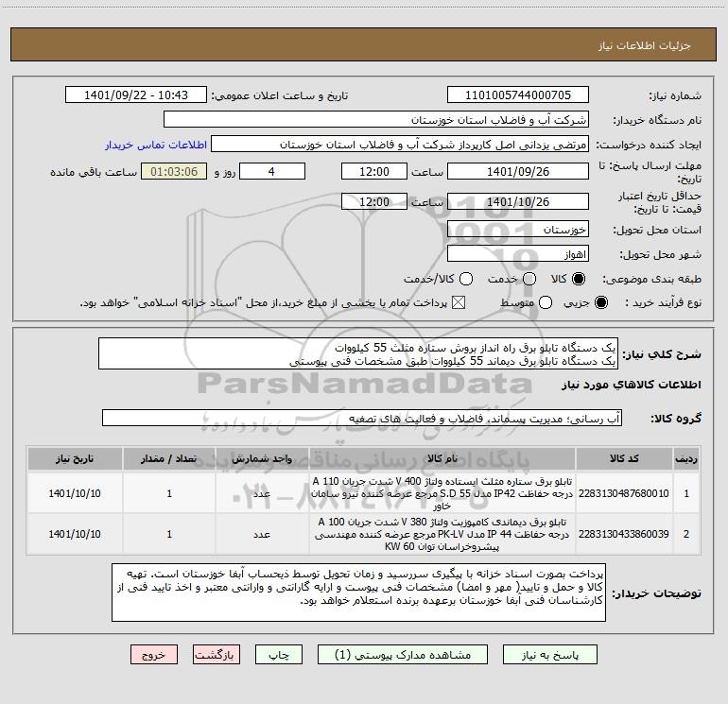Screen dimensions: 728x704
Task: Click the response deadline time 12:00 field
Action: pos(374,171)
